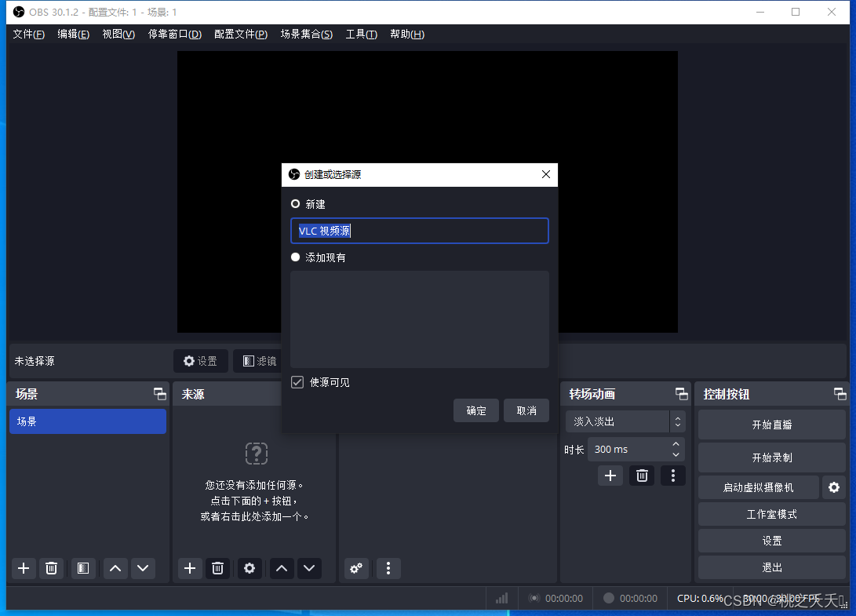The image size is (856, 616).
Task: Select the 场景 item in scenes list
Action: pyautogui.click(x=88, y=421)
